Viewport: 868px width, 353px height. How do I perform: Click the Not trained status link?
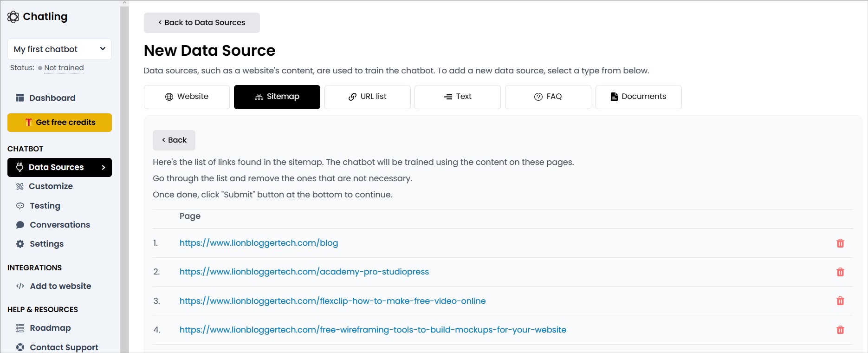click(x=64, y=68)
